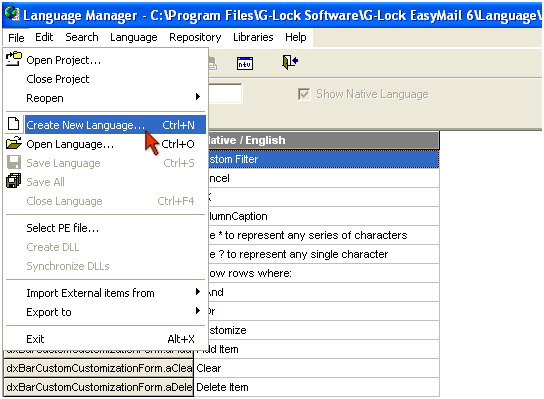Open the Language menu
This screenshot has width=544, height=399.
tap(134, 37)
